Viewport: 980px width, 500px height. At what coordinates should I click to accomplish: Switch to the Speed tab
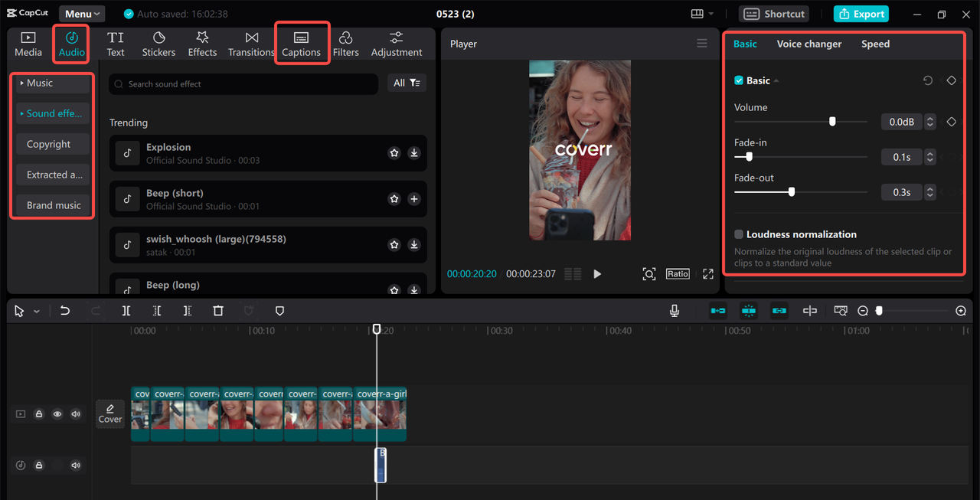(x=875, y=44)
